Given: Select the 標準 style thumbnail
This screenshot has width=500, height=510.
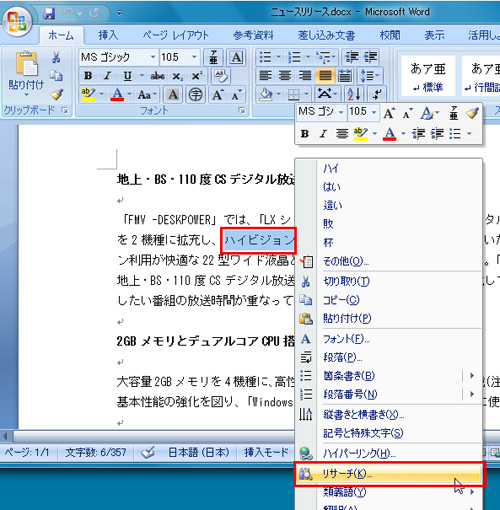Looking at the screenshot, I should [x=428, y=77].
